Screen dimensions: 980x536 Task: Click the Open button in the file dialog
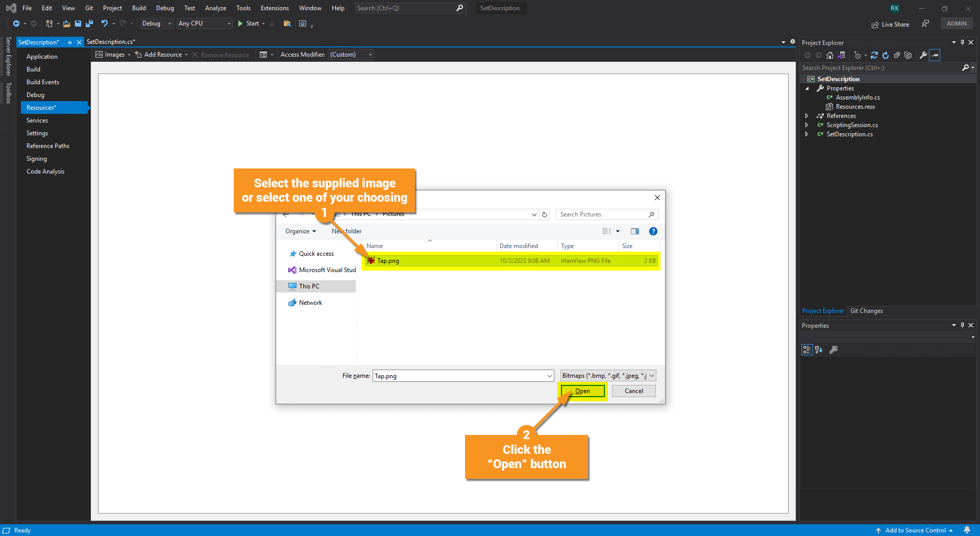[x=583, y=391]
